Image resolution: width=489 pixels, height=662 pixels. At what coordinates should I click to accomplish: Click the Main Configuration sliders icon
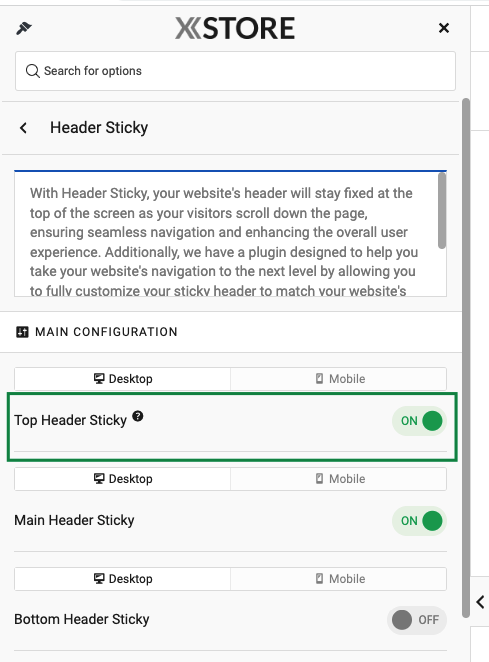tap(22, 332)
